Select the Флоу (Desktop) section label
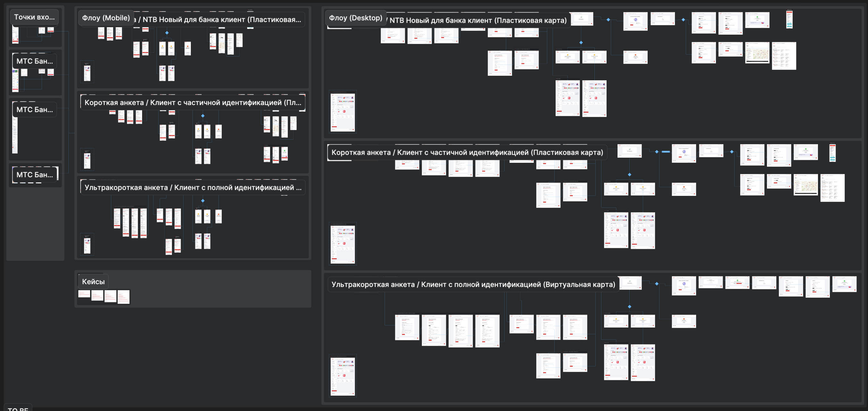 355,18
